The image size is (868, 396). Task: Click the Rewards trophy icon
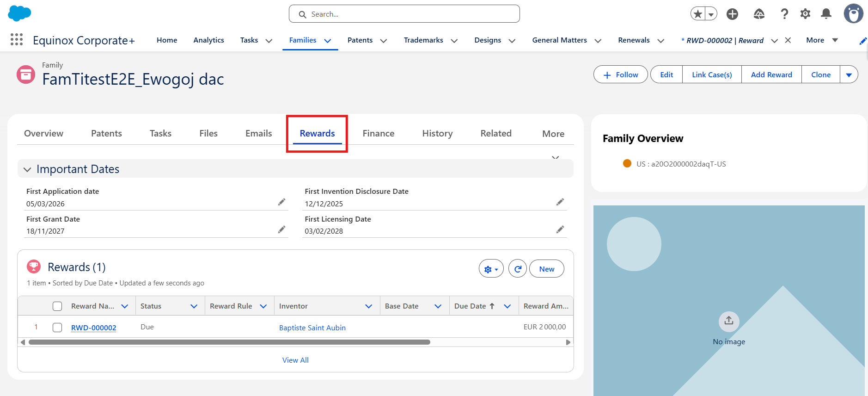click(x=34, y=266)
